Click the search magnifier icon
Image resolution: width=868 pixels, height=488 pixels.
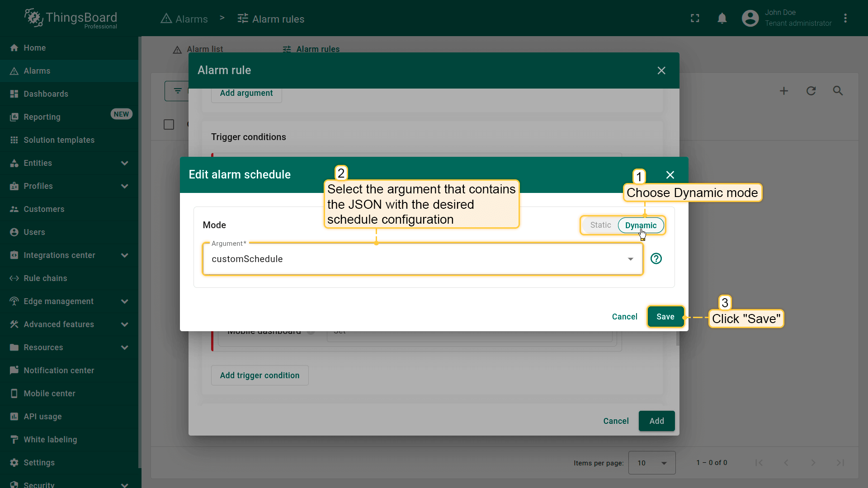838,91
